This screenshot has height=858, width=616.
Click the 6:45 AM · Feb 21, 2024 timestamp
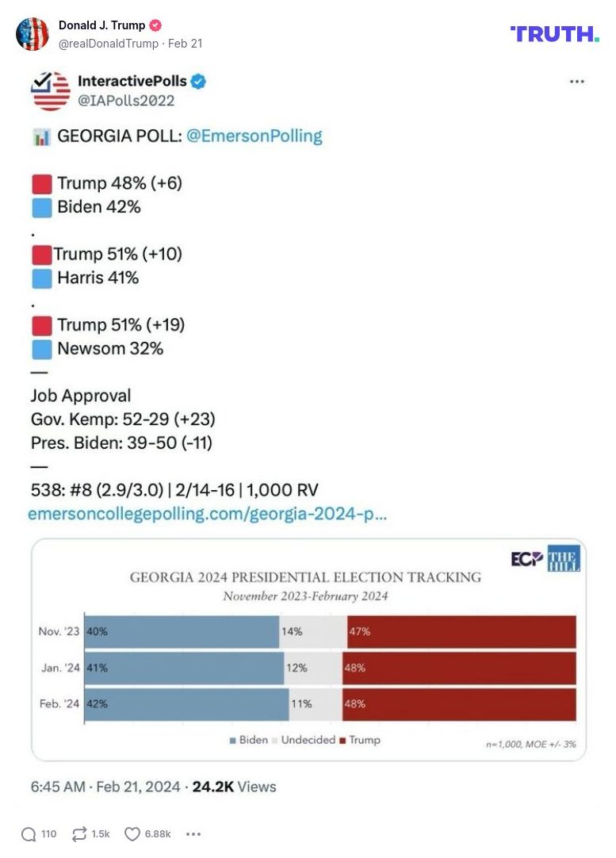click(x=104, y=787)
